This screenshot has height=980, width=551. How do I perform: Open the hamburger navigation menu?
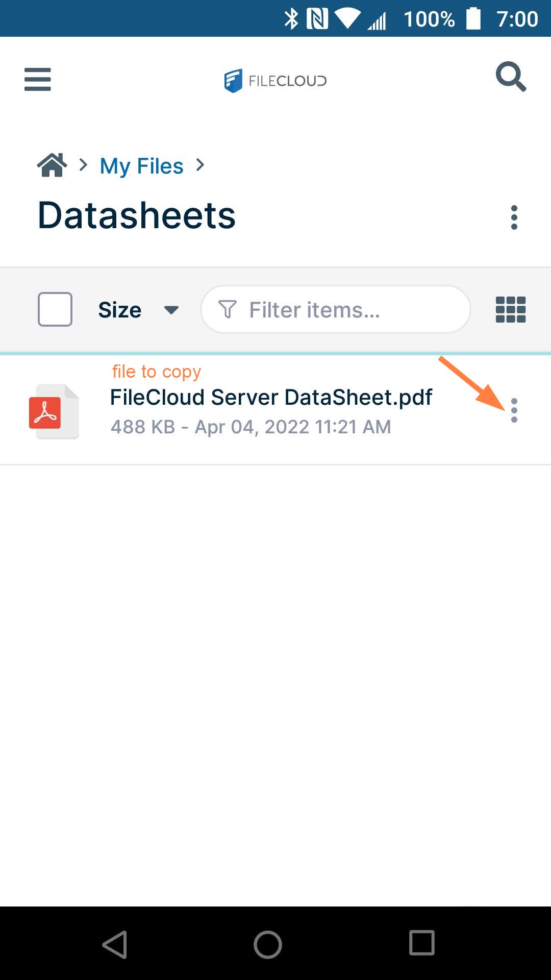[38, 80]
